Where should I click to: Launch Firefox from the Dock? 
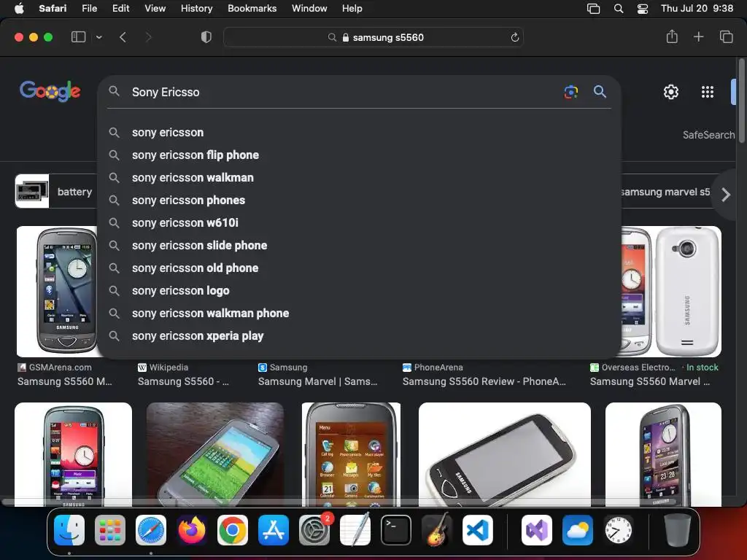tap(192, 530)
